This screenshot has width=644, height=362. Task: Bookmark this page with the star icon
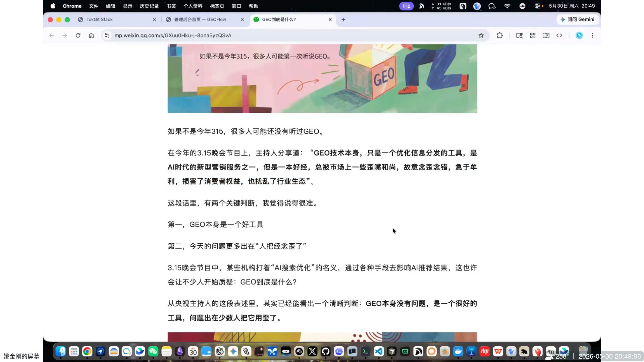(x=481, y=36)
